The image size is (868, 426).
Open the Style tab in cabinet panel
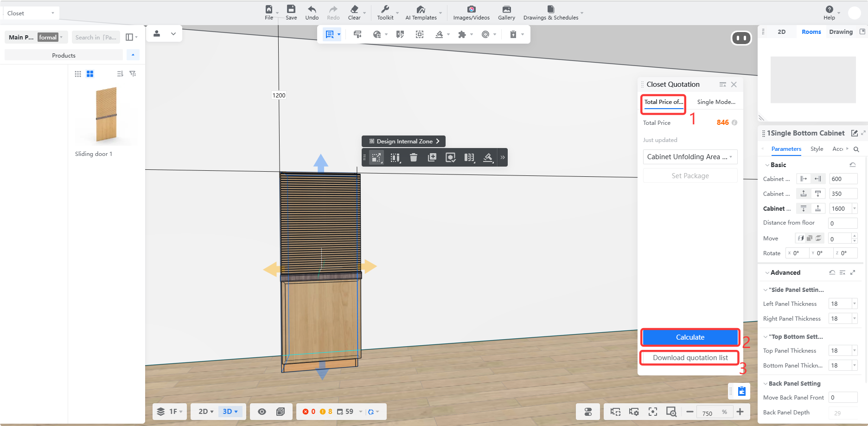[x=817, y=149]
